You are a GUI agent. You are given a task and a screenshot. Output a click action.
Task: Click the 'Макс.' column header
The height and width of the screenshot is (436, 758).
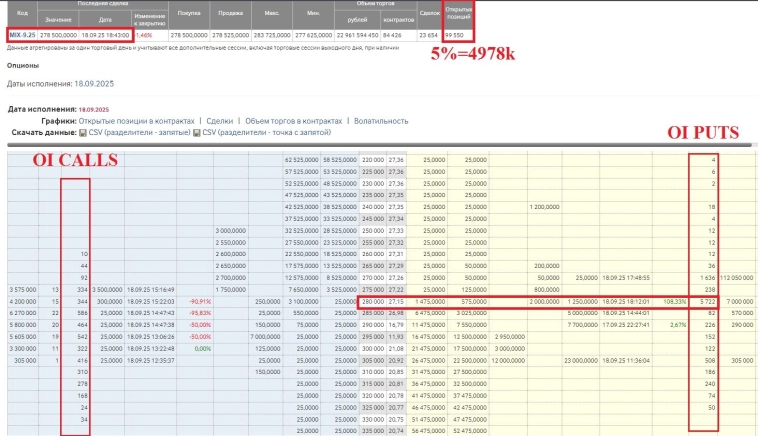click(272, 13)
